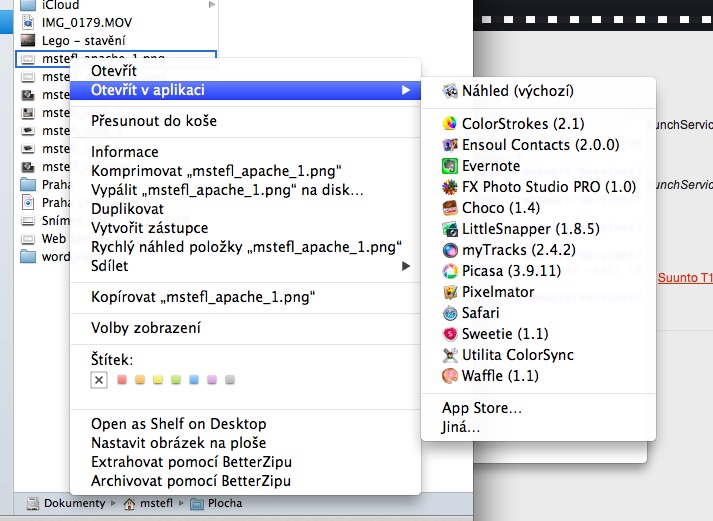
Task: Open the file with ColorStrokes
Action: click(504, 124)
